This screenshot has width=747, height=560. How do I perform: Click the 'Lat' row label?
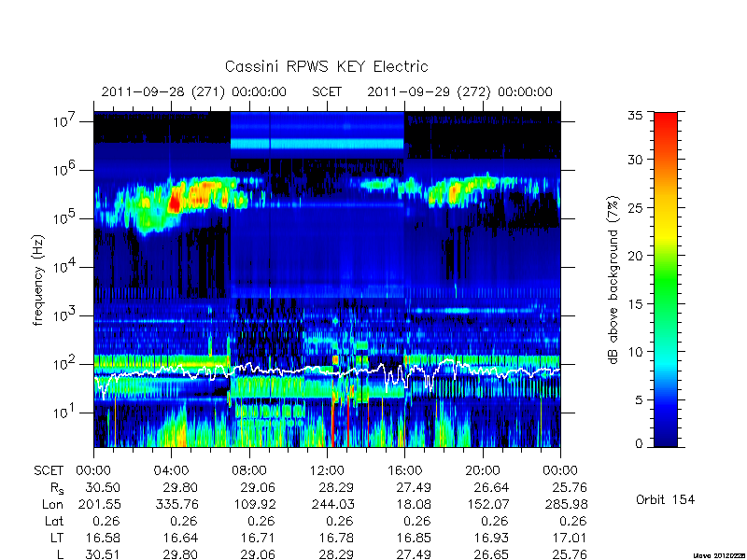tap(54, 521)
